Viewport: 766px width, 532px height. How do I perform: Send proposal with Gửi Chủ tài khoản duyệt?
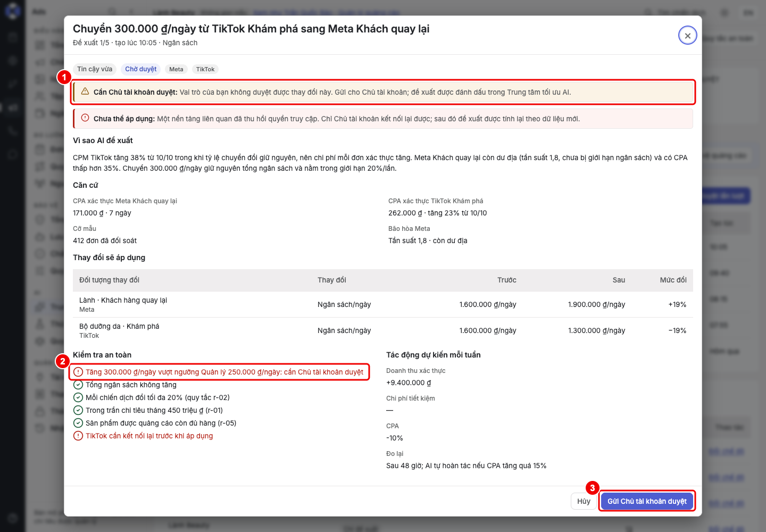tap(647, 501)
